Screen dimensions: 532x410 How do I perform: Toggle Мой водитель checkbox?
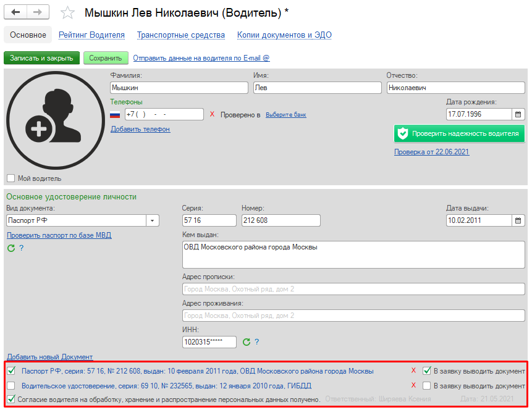11,178
